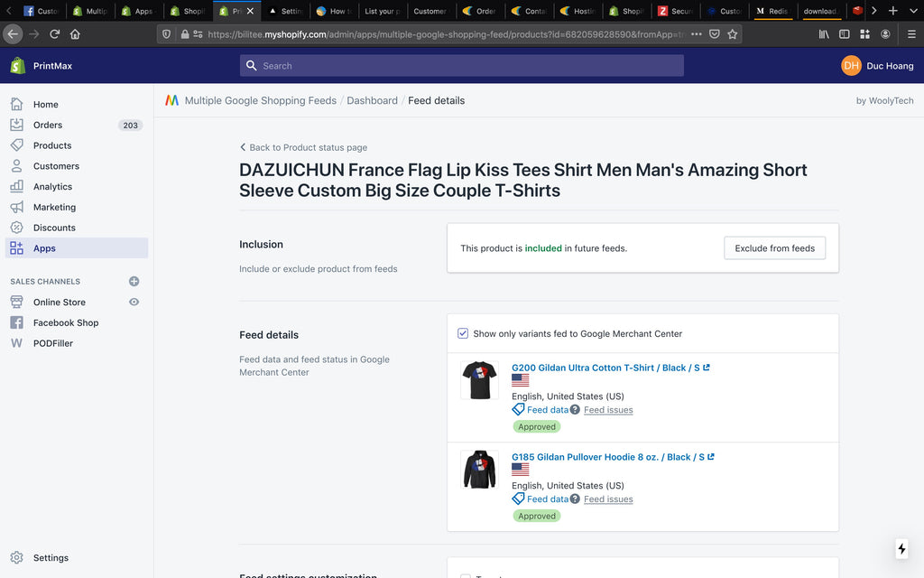Expand the list all tabs dropdown arrow
Screen dimensions: 924x578
tap(913, 11)
